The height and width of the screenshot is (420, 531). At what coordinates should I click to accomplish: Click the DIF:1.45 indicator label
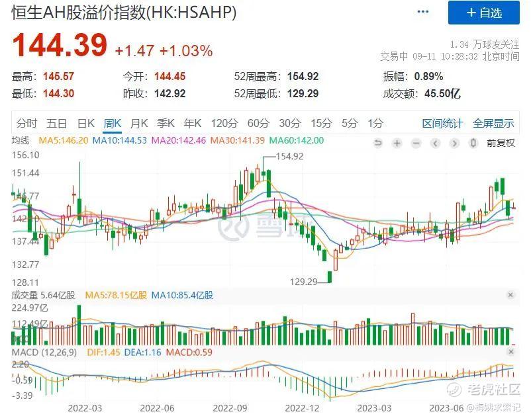(103, 353)
